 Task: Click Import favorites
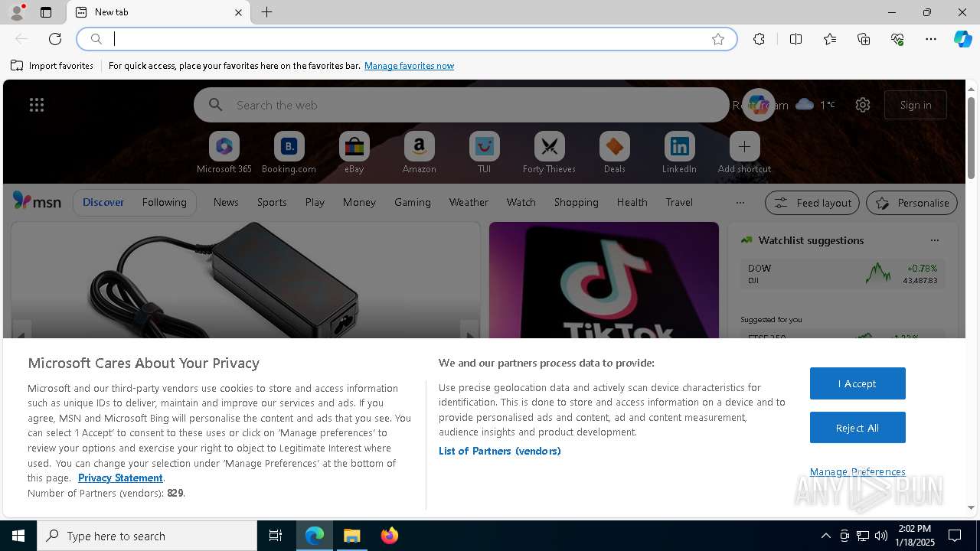coord(52,66)
